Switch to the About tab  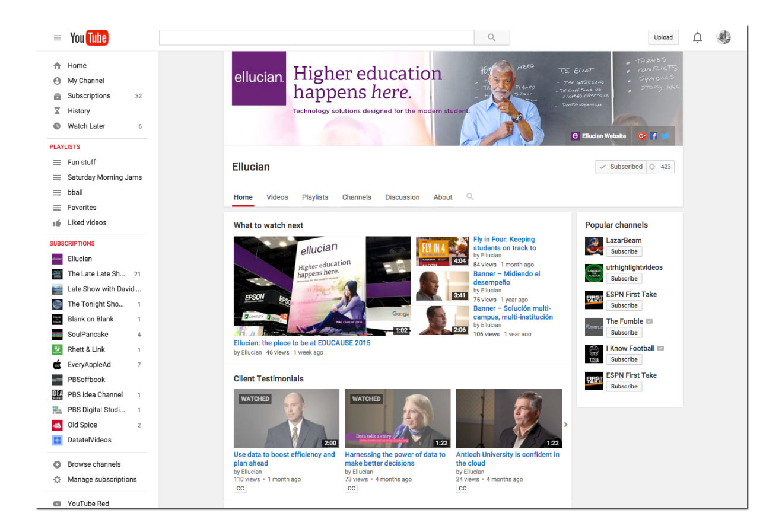[443, 197]
